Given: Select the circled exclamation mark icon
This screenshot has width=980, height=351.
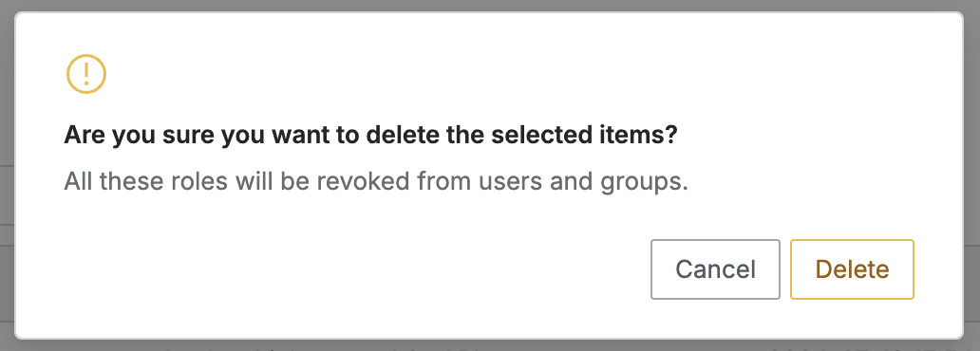Looking at the screenshot, I should pos(86,74).
